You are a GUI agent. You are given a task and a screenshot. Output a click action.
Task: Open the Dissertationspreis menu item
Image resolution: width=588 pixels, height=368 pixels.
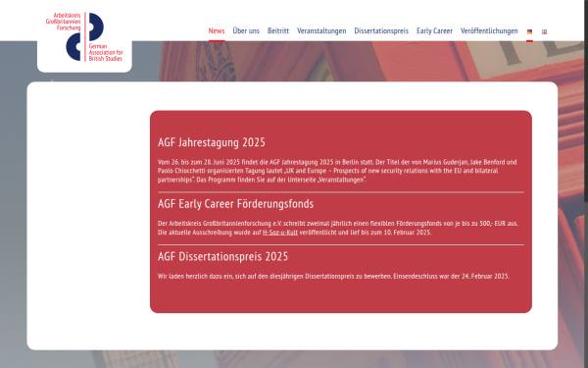coord(381,30)
